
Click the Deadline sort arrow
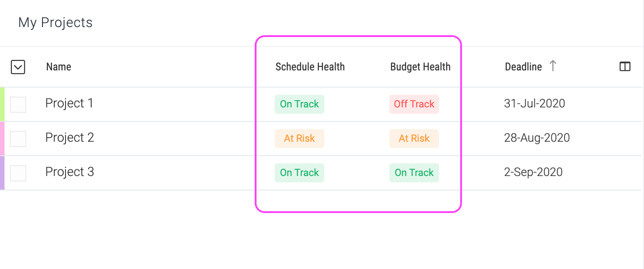pyautogui.click(x=553, y=66)
